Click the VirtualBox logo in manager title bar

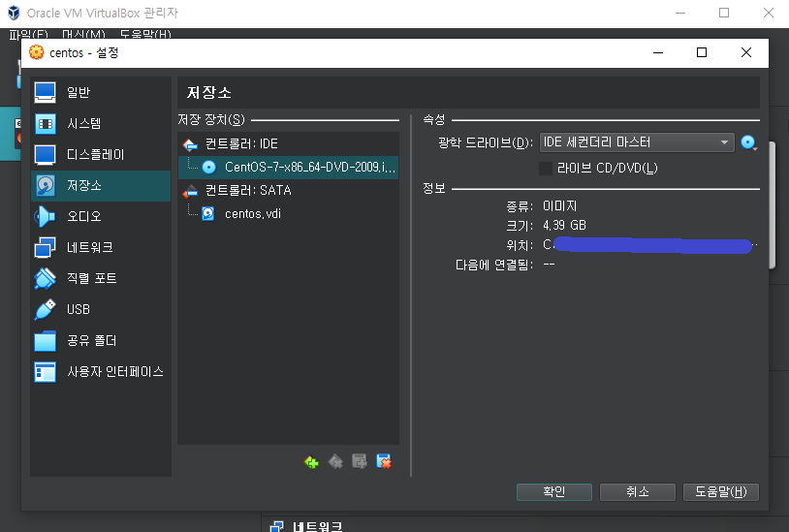pyautogui.click(x=14, y=13)
